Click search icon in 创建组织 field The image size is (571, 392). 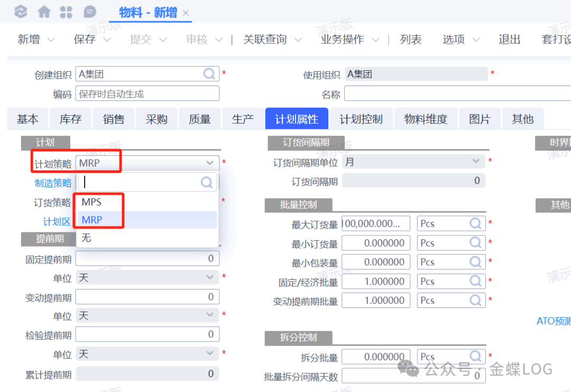click(x=209, y=74)
